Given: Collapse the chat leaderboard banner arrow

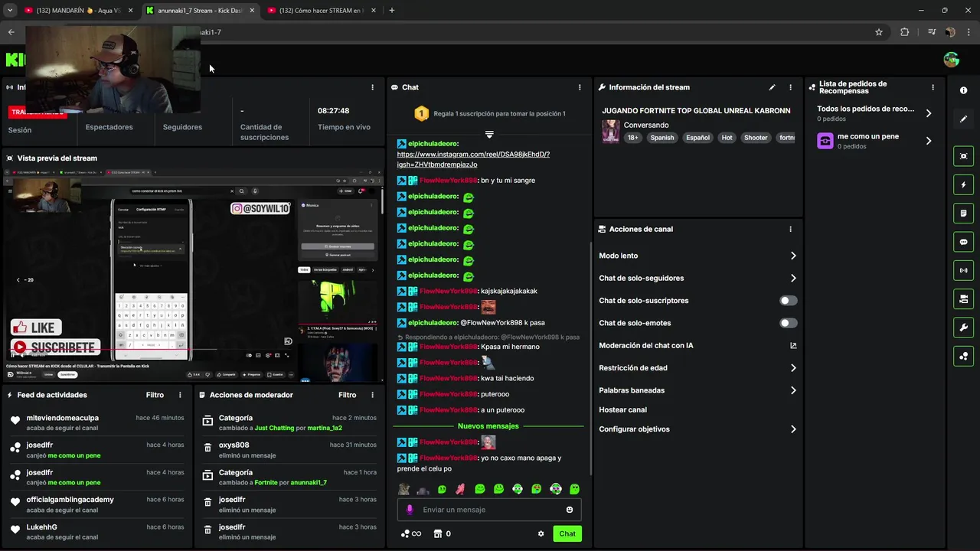Looking at the screenshot, I should (x=489, y=134).
